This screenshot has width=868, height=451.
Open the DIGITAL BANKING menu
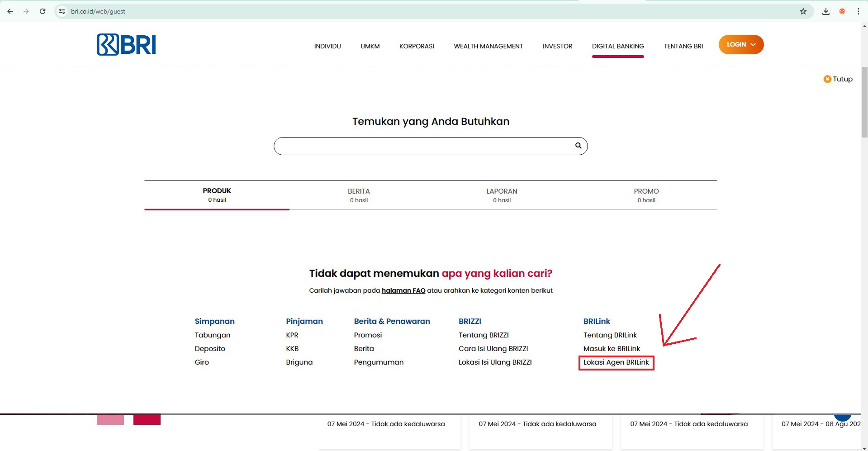(x=618, y=46)
